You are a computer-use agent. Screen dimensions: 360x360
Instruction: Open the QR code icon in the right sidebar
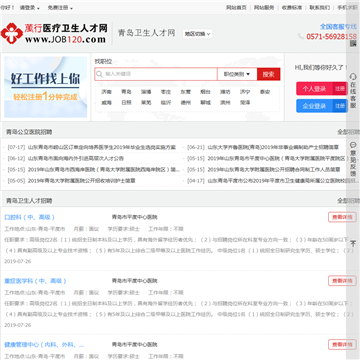[353, 43]
